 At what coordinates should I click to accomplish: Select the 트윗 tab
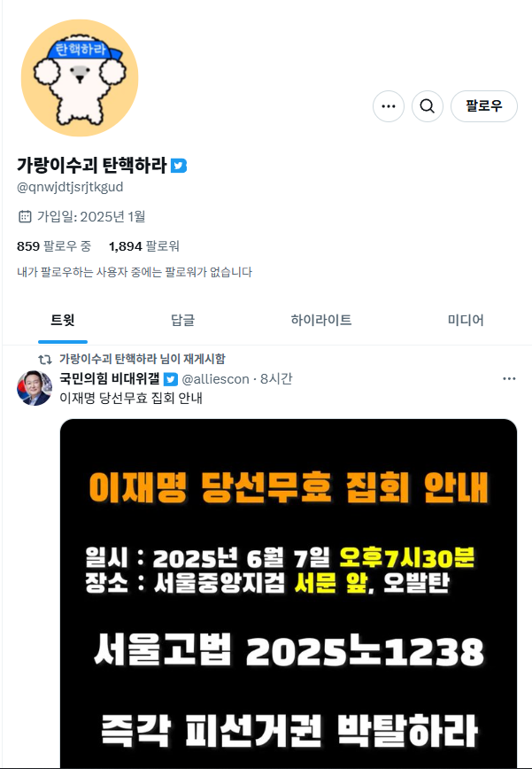[63, 321]
